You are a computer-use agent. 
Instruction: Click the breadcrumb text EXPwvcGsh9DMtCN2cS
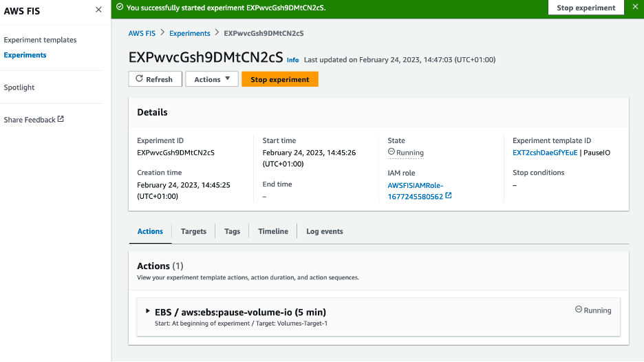point(264,33)
